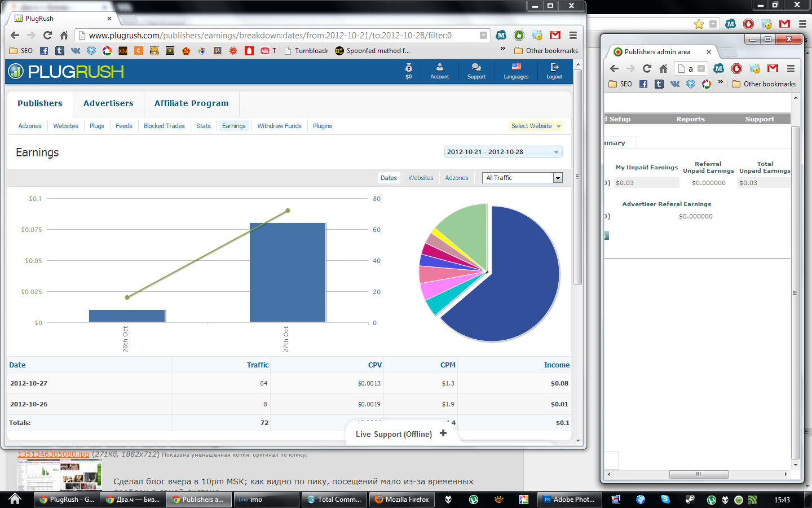The image size is (812, 508).
Task: Select the Dates breakdown tab
Action: [389, 178]
